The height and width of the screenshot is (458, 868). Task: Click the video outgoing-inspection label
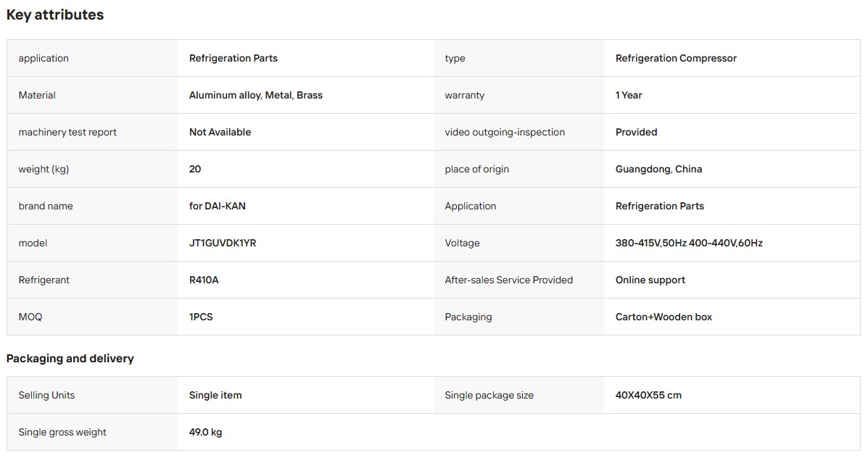505,132
